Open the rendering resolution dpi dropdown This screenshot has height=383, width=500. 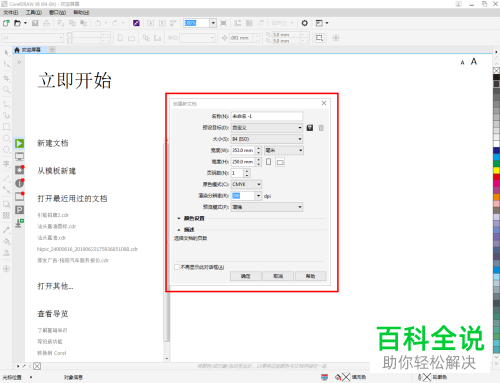[x=258, y=196]
